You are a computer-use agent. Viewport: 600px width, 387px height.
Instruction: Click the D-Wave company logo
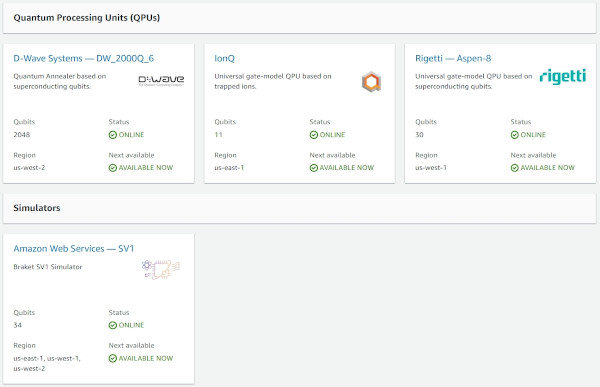coord(161,80)
